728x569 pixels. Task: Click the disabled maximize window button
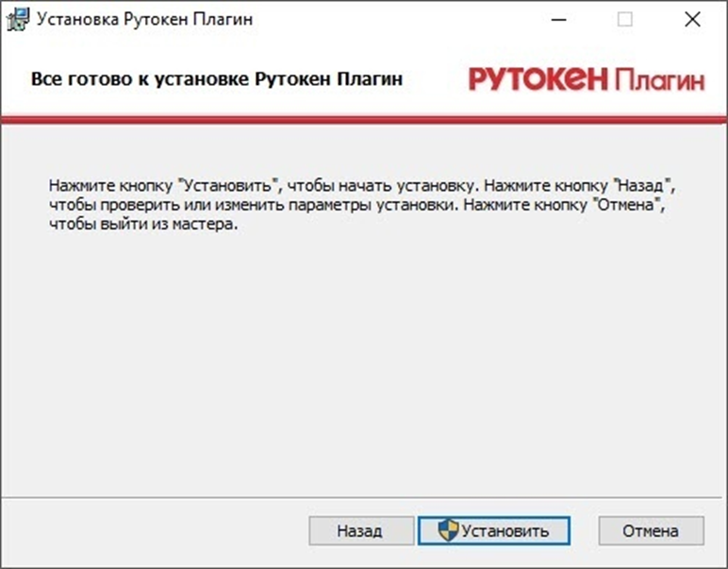[x=625, y=20]
